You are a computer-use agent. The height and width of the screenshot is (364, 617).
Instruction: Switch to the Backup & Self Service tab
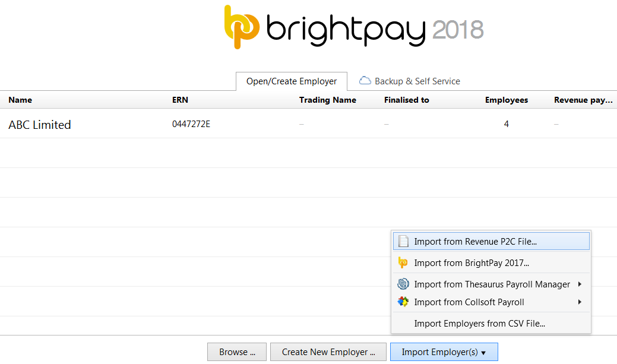click(x=409, y=81)
